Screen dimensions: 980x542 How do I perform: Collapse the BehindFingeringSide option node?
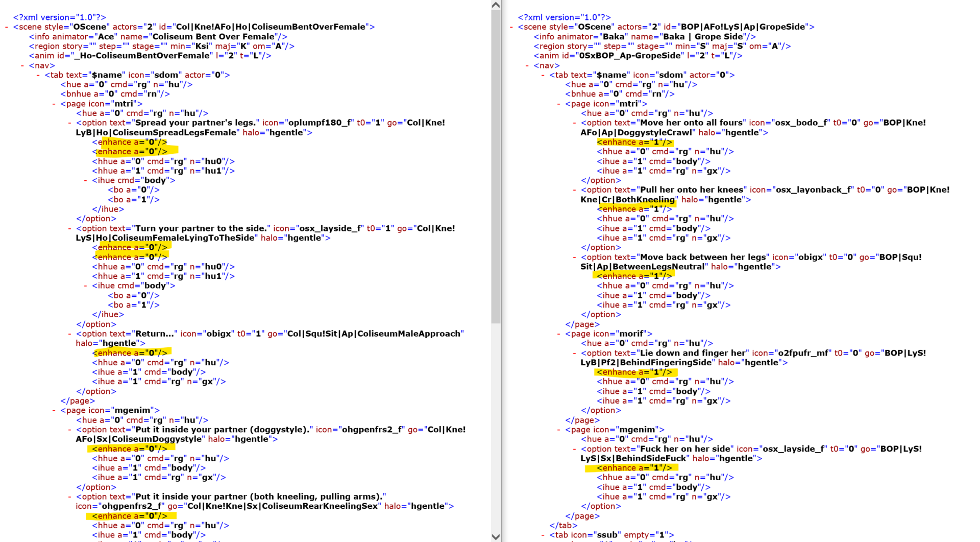point(575,353)
